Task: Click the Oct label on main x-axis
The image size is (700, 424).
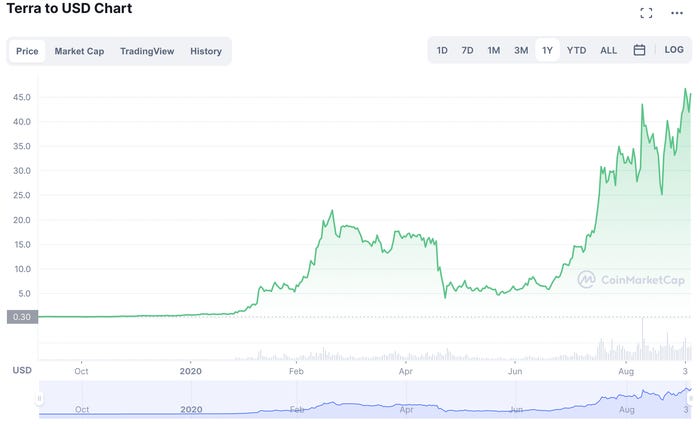Action: point(81,371)
